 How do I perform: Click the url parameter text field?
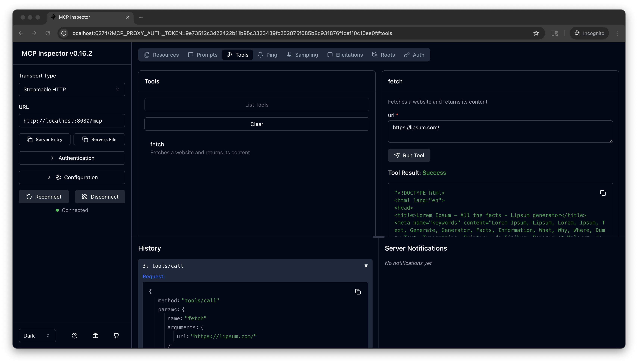pos(500,132)
